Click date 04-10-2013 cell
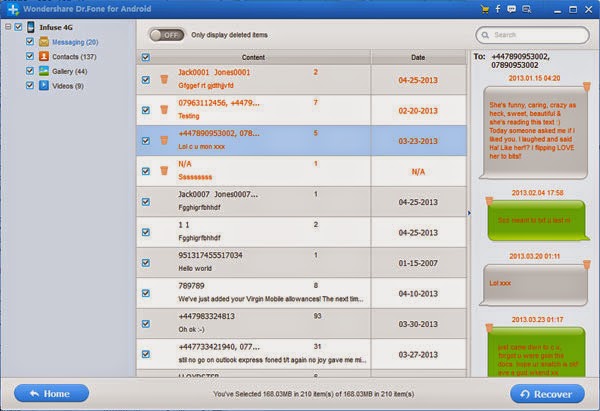Screen dimensions: 600x411 coord(418,294)
